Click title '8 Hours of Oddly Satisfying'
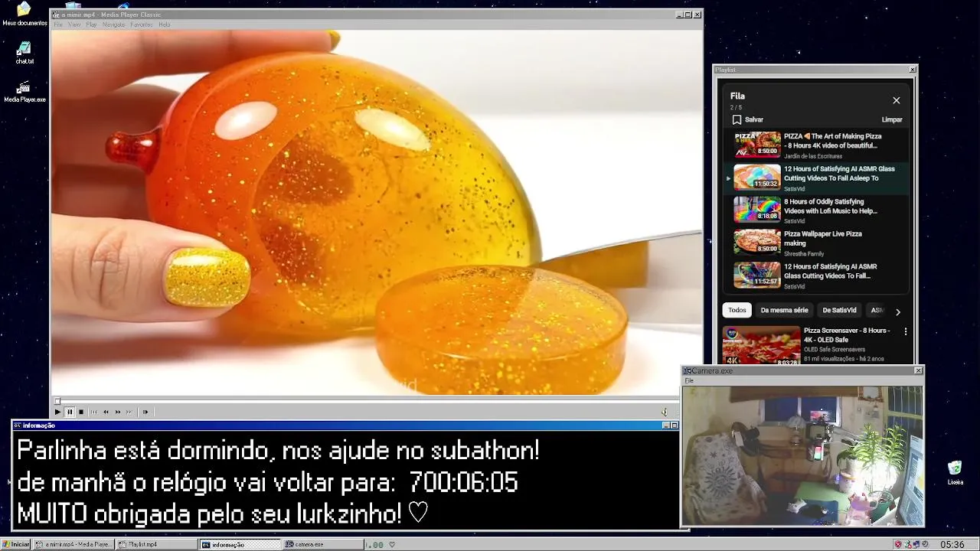The width and height of the screenshot is (980, 551). pos(830,207)
